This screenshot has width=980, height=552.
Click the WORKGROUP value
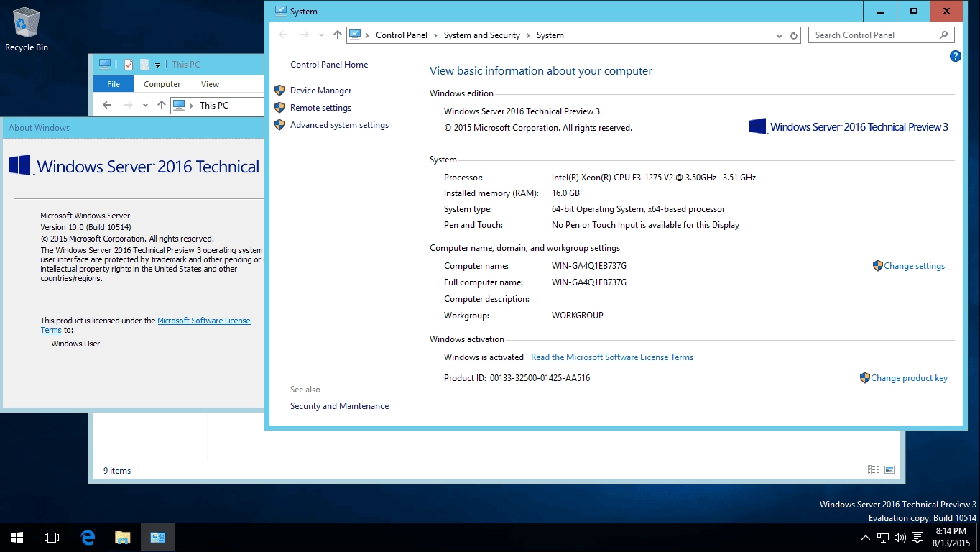click(x=578, y=316)
